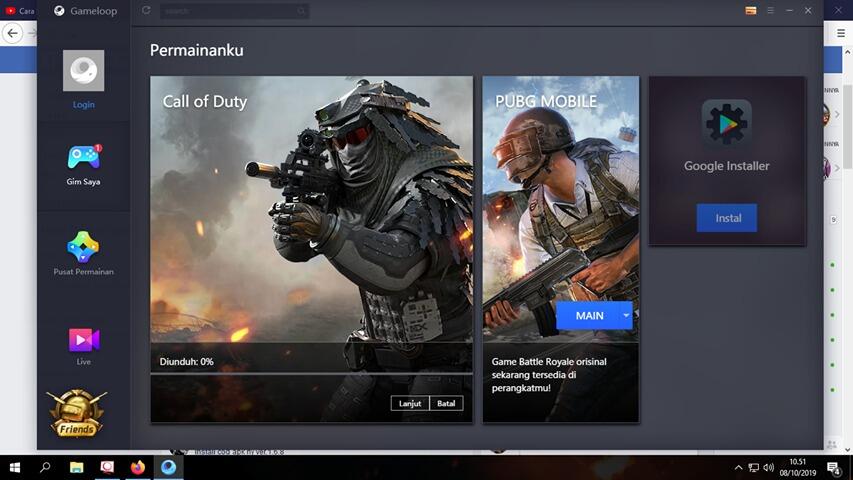Open the Gameloop hamburger menu icon
853x480 pixels.
pos(770,10)
